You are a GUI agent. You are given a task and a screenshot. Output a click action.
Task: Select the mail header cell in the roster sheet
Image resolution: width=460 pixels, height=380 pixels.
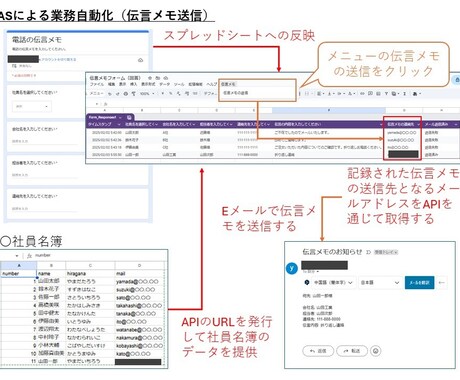139,273
